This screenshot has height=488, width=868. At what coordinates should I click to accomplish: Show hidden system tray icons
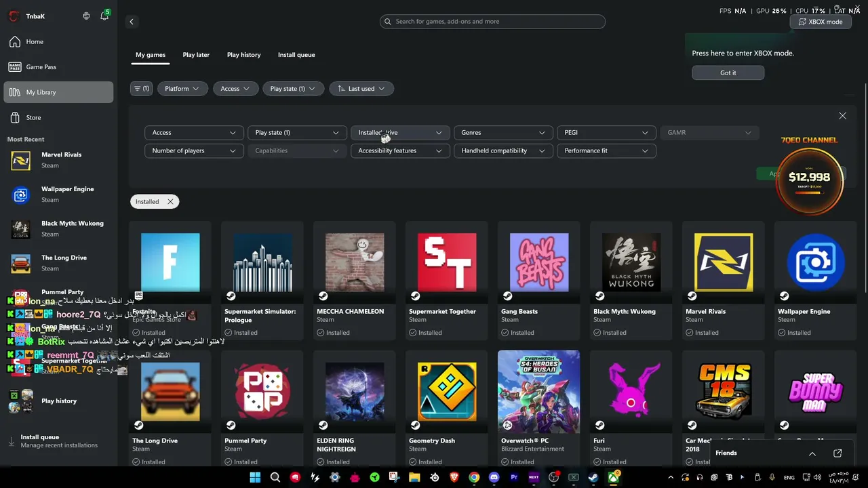pyautogui.click(x=671, y=477)
